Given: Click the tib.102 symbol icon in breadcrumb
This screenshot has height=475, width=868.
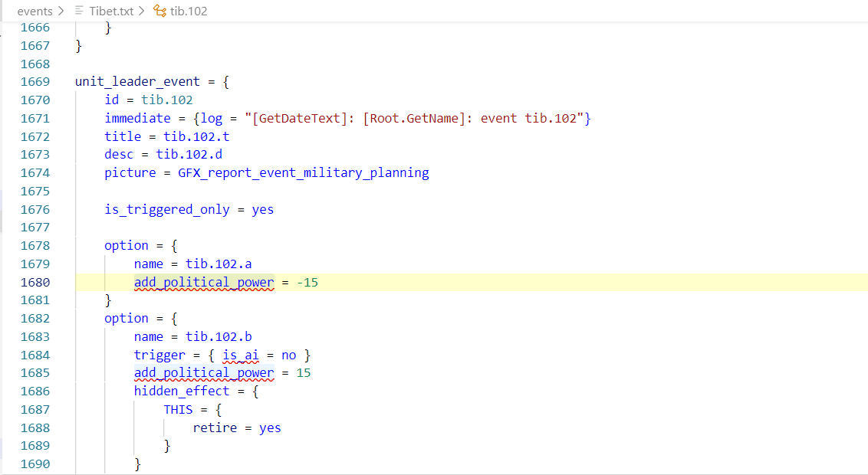Looking at the screenshot, I should (x=159, y=11).
